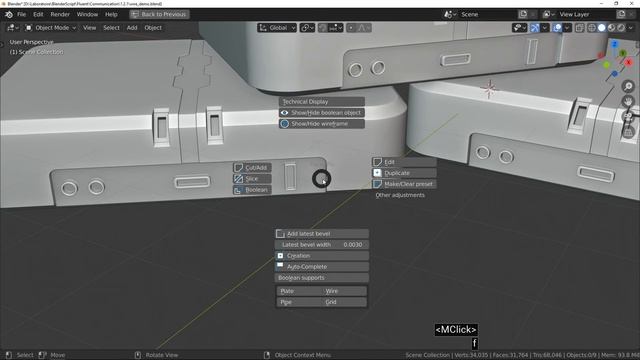This screenshot has height=360, width=640.
Task: Click the Scene name field
Action: pos(487,14)
